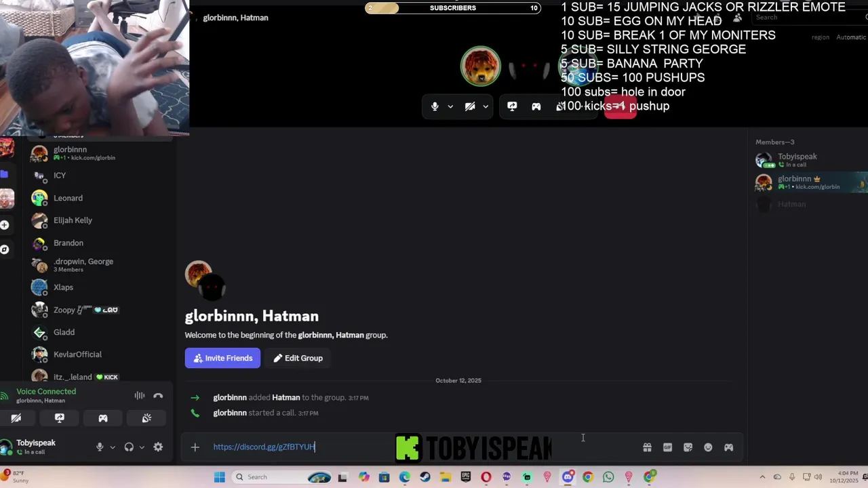Open the weather widget showing 82°F Sunny
Screen dimensions: 868x488
[x=16, y=476]
